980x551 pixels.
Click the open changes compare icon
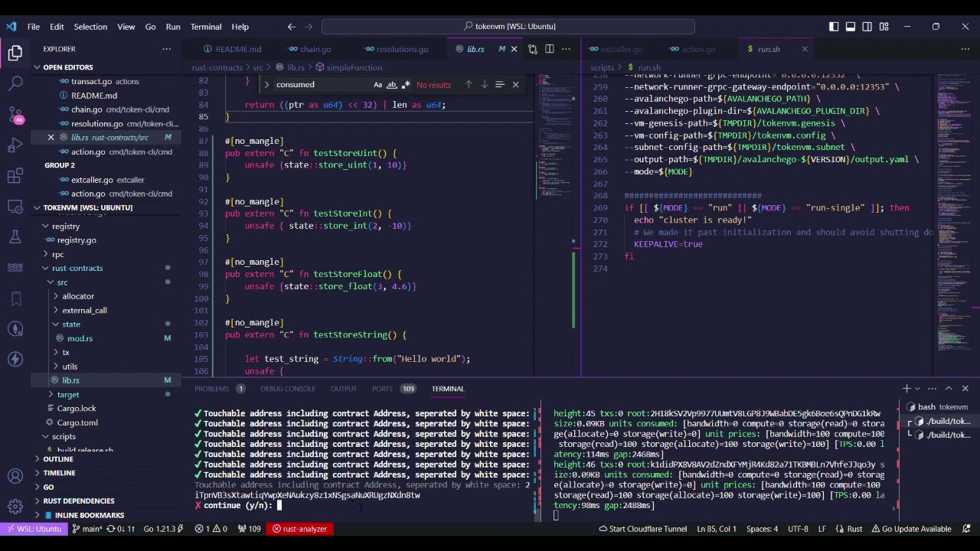(533, 49)
